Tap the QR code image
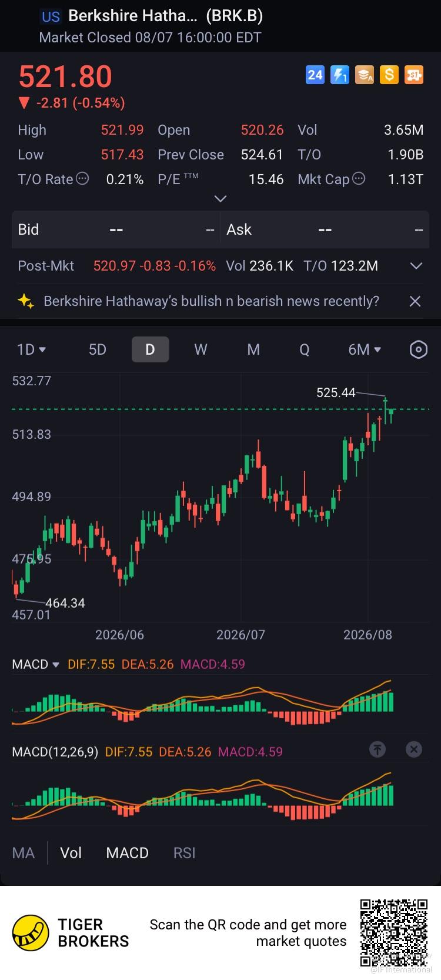 click(x=394, y=933)
